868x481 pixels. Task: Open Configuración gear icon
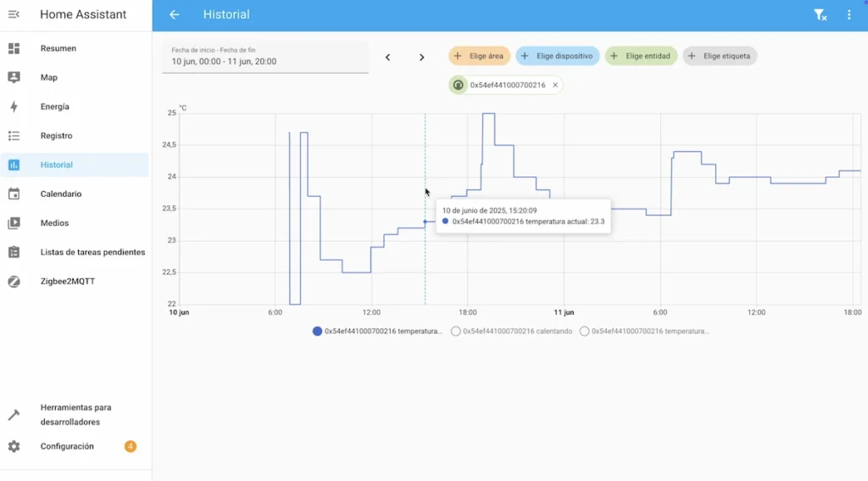pos(14,446)
